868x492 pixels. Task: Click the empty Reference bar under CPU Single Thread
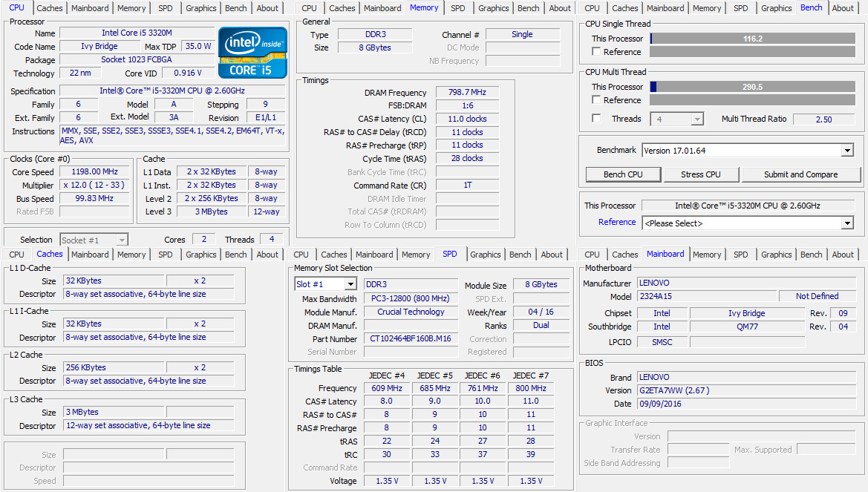tap(753, 51)
